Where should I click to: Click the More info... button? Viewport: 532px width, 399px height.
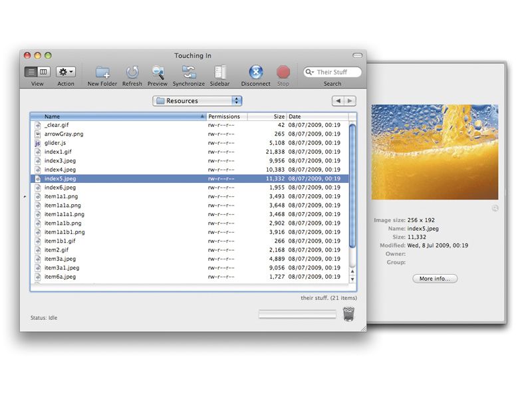pos(435,279)
